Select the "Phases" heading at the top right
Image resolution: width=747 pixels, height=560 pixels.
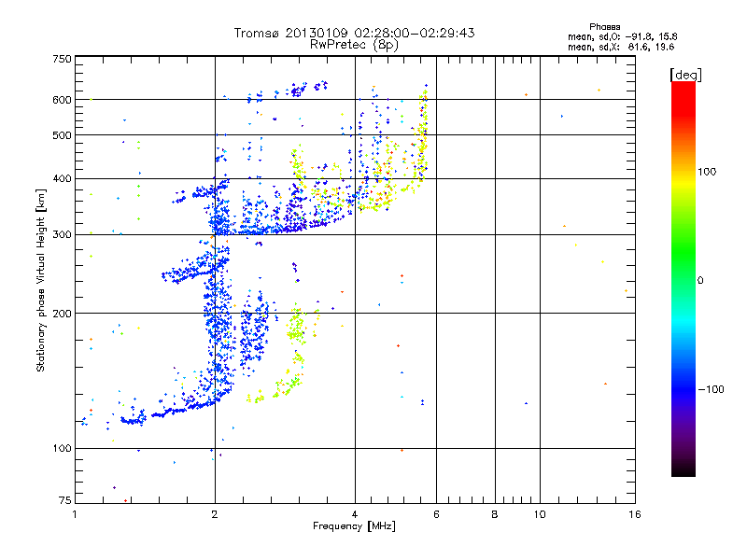click(x=604, y=27)
